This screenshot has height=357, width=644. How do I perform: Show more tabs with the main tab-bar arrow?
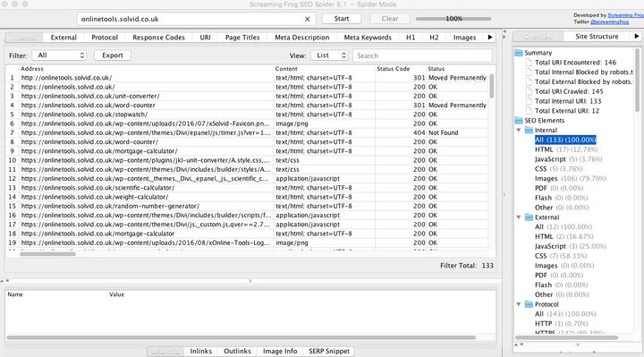click(x=490, y=38)
